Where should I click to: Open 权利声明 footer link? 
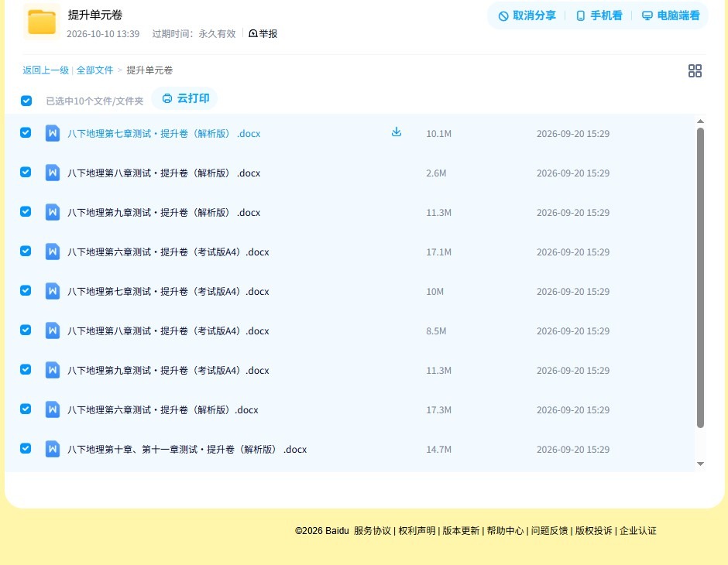click(x=417, y=531)
